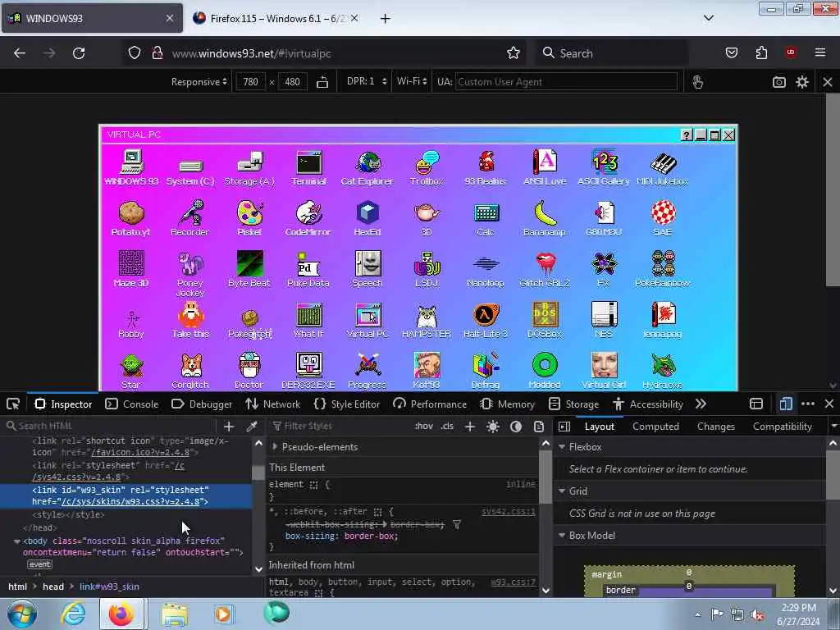This screenshot has height=630, width=840.
Task: Open the 93 Realms icon
Action: 486,168
